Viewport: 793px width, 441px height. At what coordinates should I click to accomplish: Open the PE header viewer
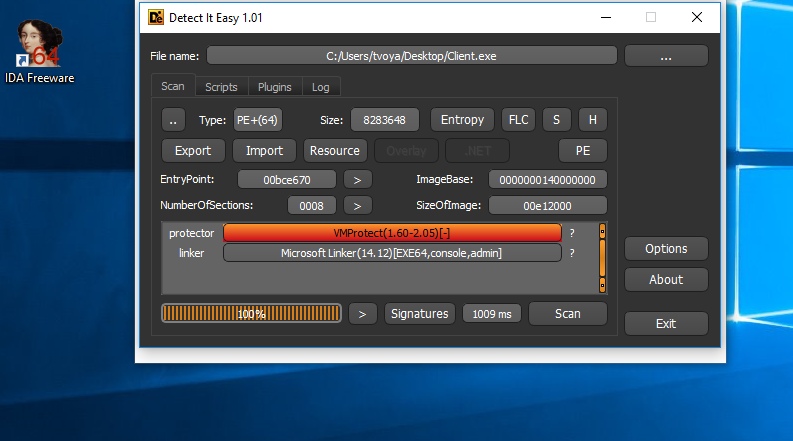[583, 151]
